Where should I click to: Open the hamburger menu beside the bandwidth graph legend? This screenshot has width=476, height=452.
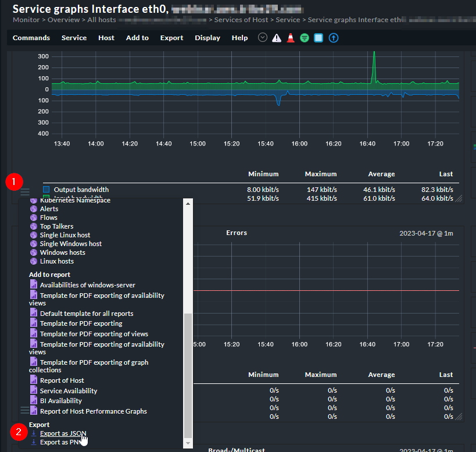(25, 191)
